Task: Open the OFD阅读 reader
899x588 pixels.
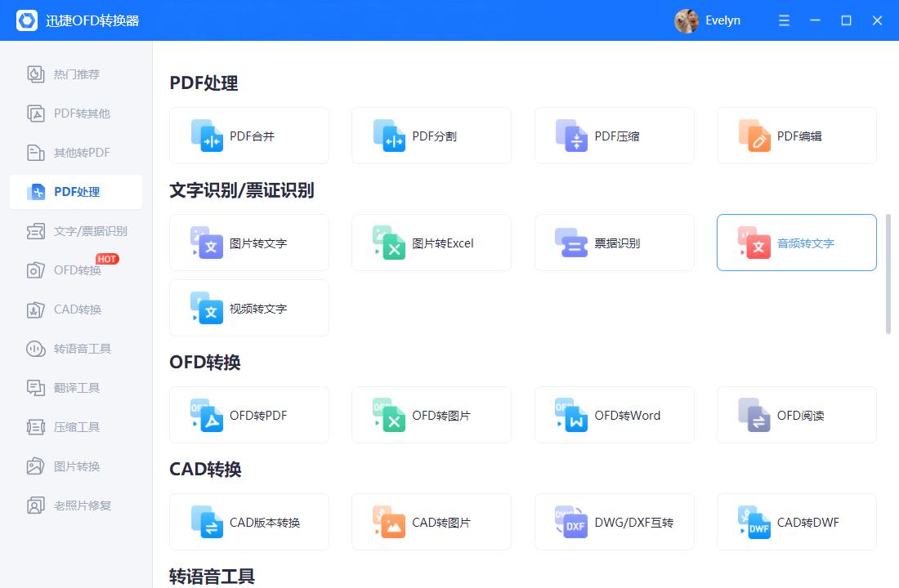Action: click(796, 415)
